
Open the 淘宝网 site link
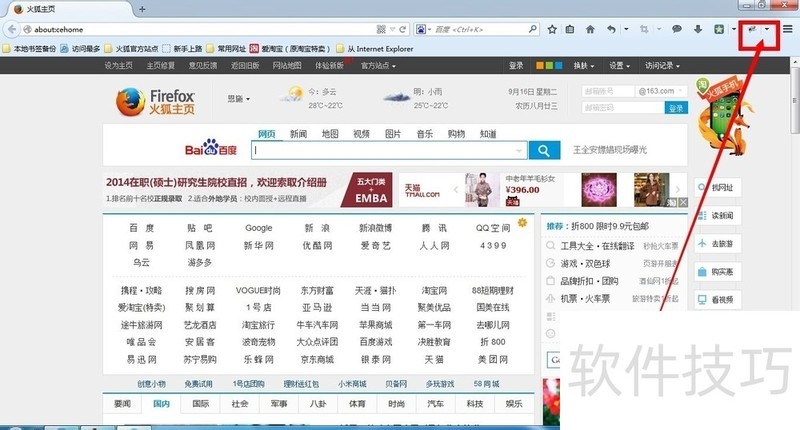coord(434,290)
